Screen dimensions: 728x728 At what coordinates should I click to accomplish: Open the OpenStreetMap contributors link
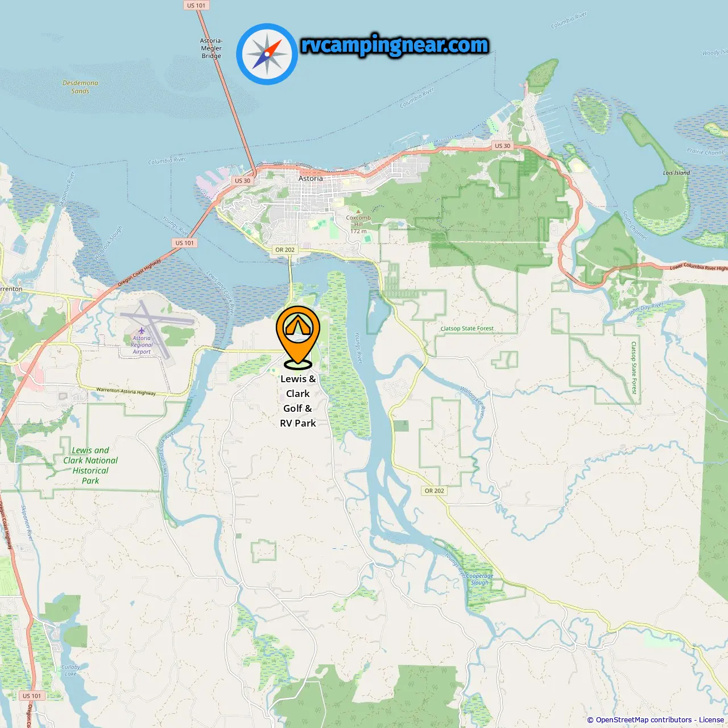click(643, 720)
